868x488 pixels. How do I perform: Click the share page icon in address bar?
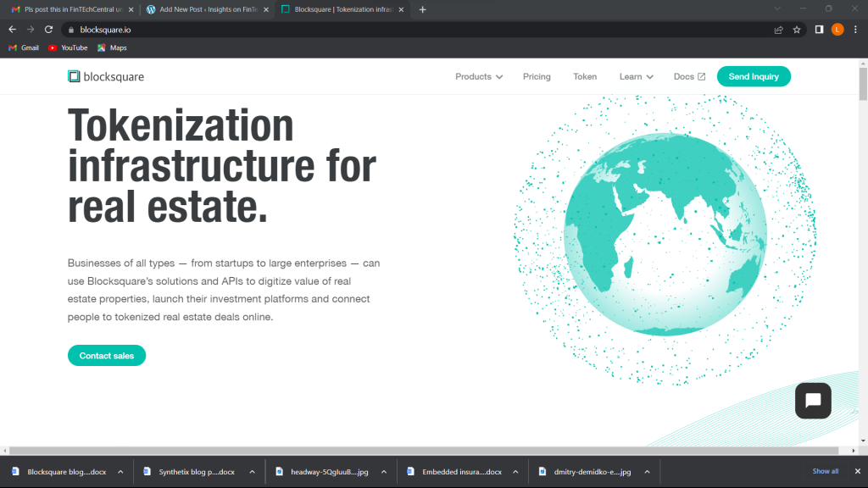(778, 30)
